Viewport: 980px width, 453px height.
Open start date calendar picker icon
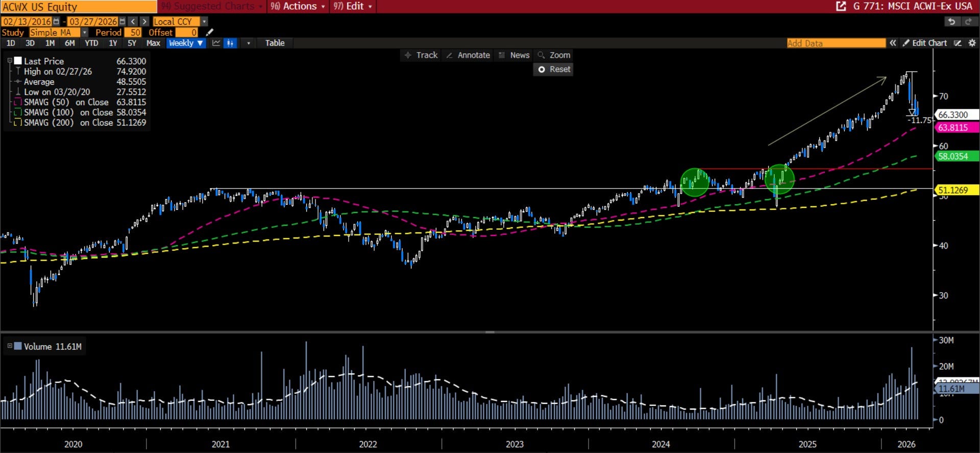point(56,21)
